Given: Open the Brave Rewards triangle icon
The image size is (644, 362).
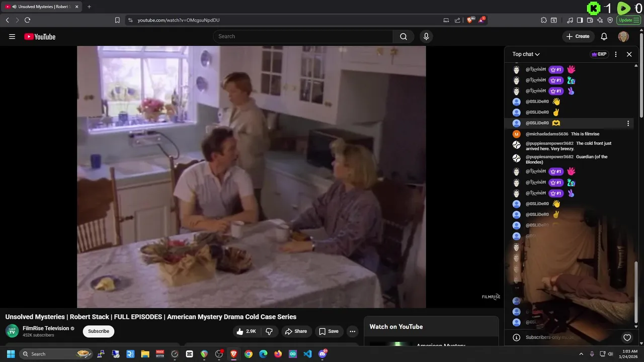Looking at the screenshot, I should coord(481,20).
